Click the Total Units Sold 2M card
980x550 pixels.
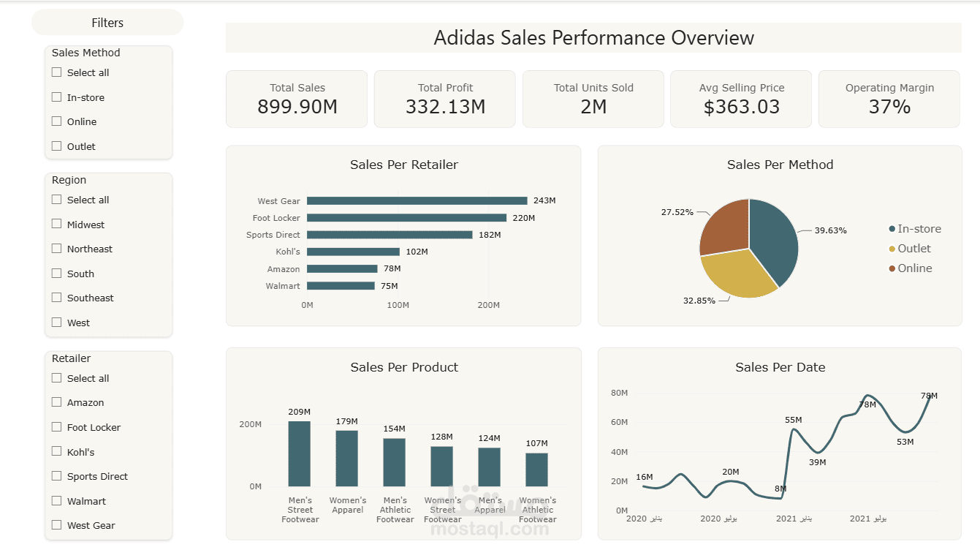[593, 99]
